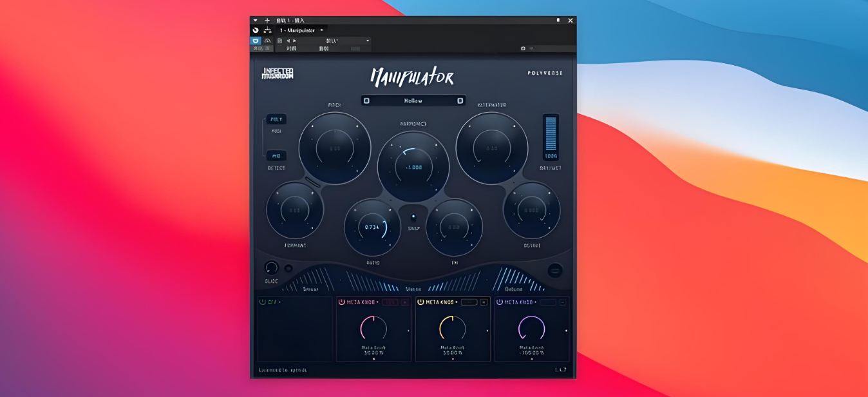Click the FM knob
Viewport: 868px width, 397px height.
pos(454,227)
